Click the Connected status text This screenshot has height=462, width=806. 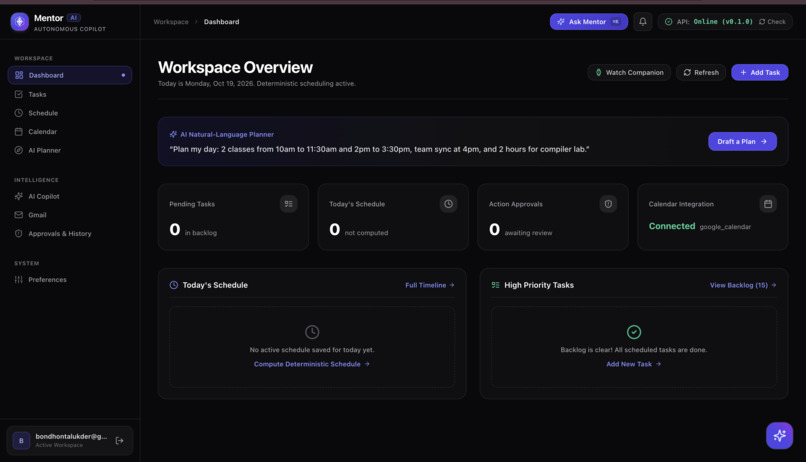coord(672,226)
